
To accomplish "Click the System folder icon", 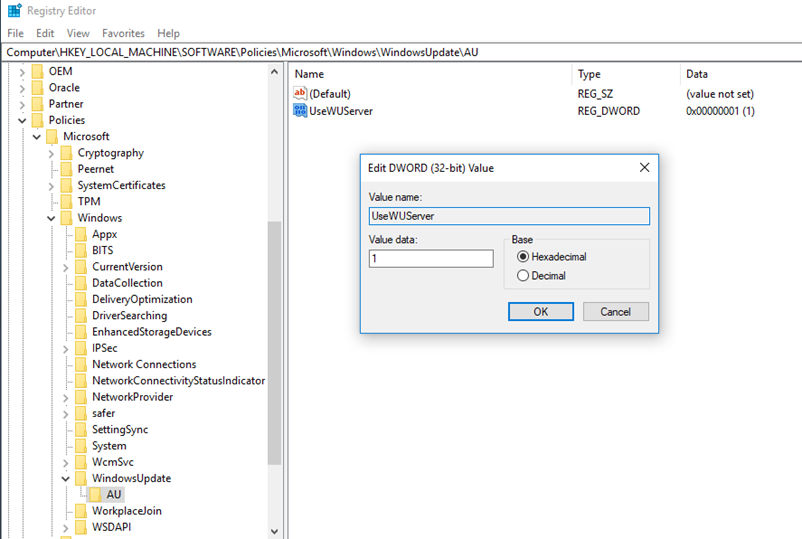I will [81, 446].
